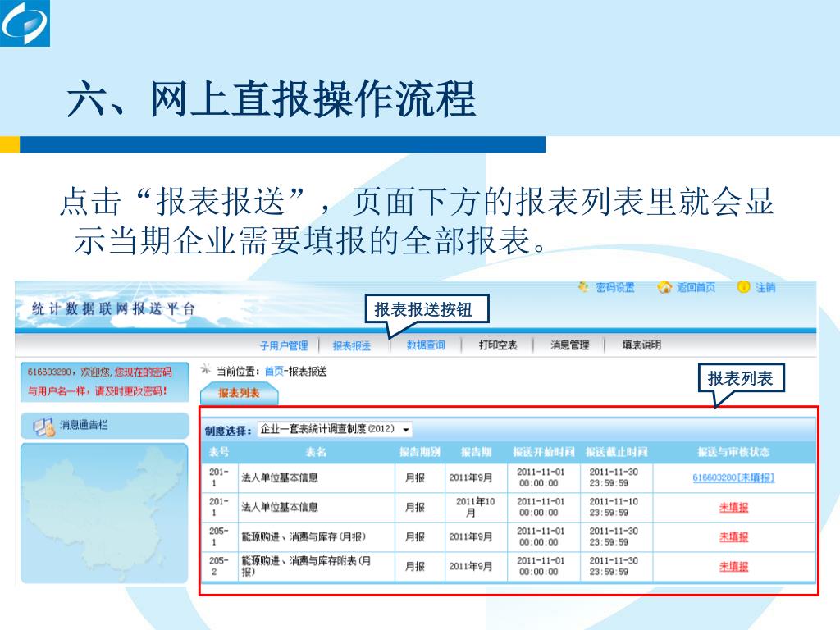Select 能源购进、消费与库存附表(月报) name cell
Image resolution: width=840 pixels, height=630 pixels.
(316, 566)
